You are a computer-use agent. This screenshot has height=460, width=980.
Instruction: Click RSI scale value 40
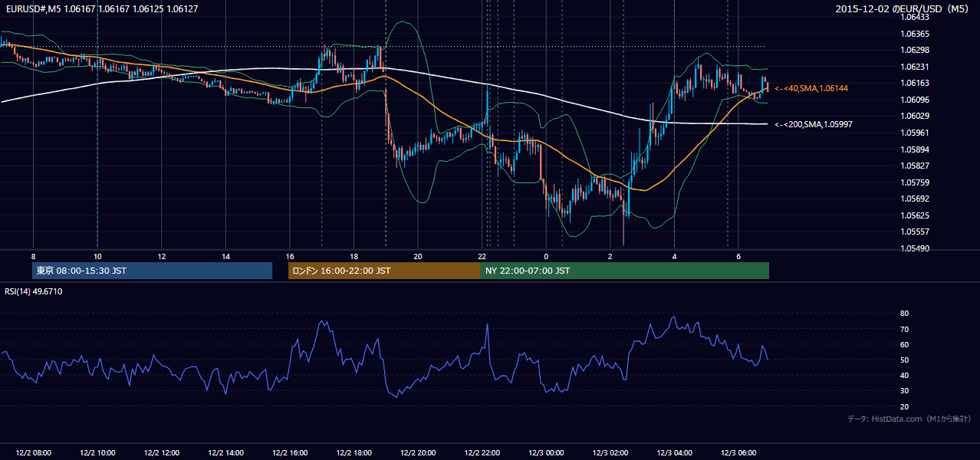[x=905, y=375]
